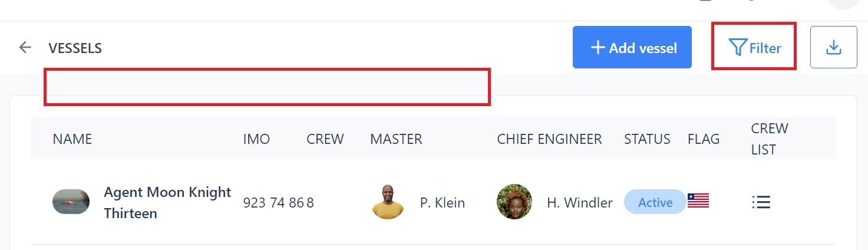Open vessel Agent Moon Knight Thirteen
868x250 pixels.
point(167,202)
